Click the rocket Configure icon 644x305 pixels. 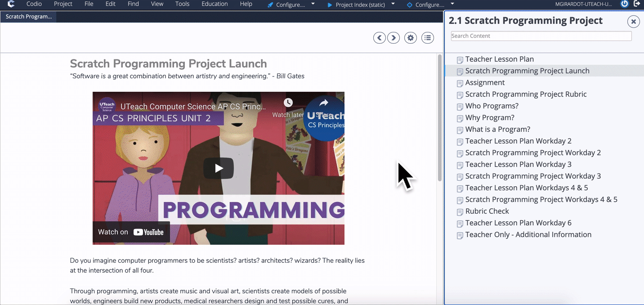(x=270, y=5)
